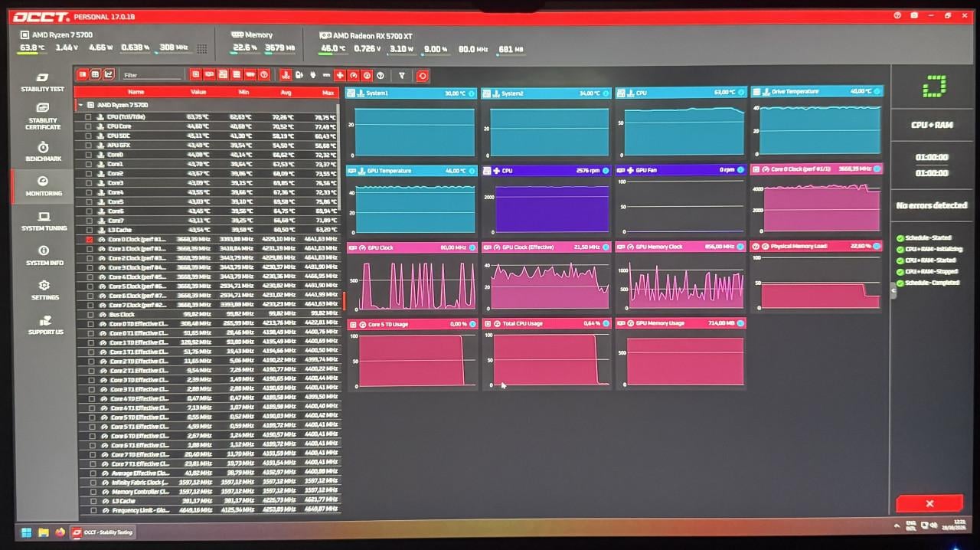Viewport: 980px width, 550px height.
Task: Click the OCCT - Stability Testing taskbar button
Action: (103, 532)
